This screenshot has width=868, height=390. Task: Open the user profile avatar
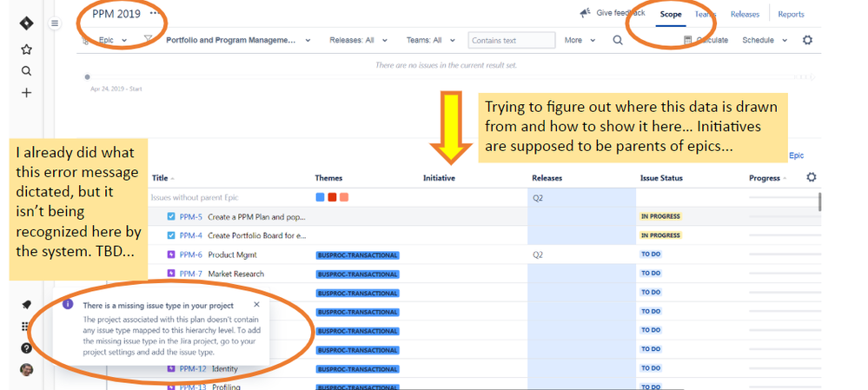click(x=26, y=369)
